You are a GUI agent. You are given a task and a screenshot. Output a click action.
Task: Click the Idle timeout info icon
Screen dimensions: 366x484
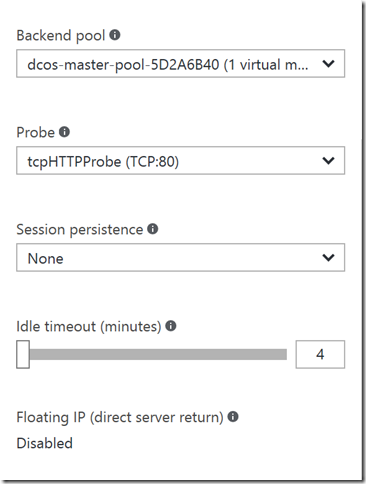pyautogui.click(x=171, y=325)
